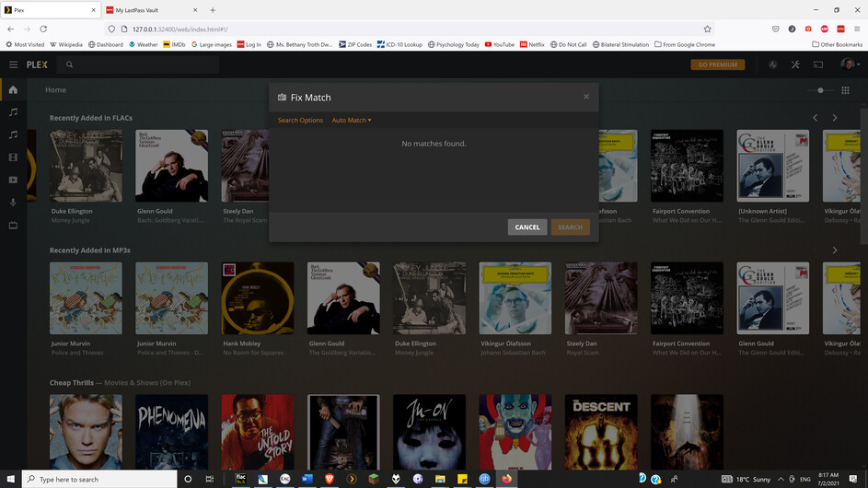Open the podcasts microphone sidebar icon

coord(13,203)
